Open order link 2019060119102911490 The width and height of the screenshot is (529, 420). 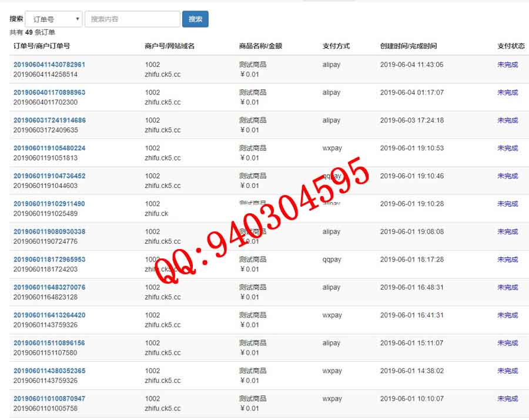pyautogui.click(x=49, y=204)
